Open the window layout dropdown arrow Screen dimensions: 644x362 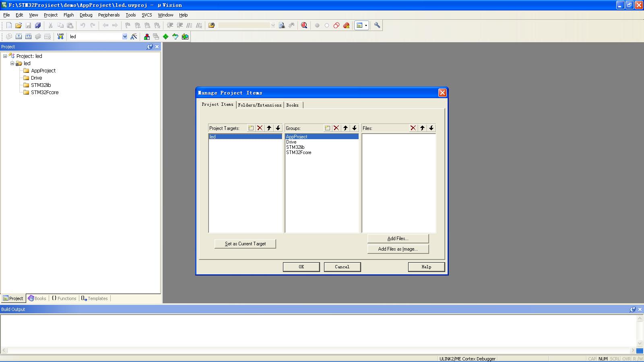click(366, 25)
